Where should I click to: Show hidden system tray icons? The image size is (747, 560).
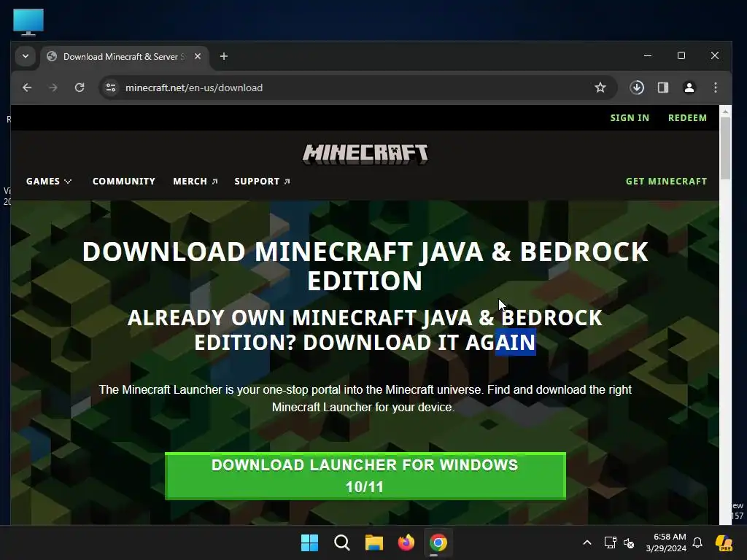click(x=587, y=542)
